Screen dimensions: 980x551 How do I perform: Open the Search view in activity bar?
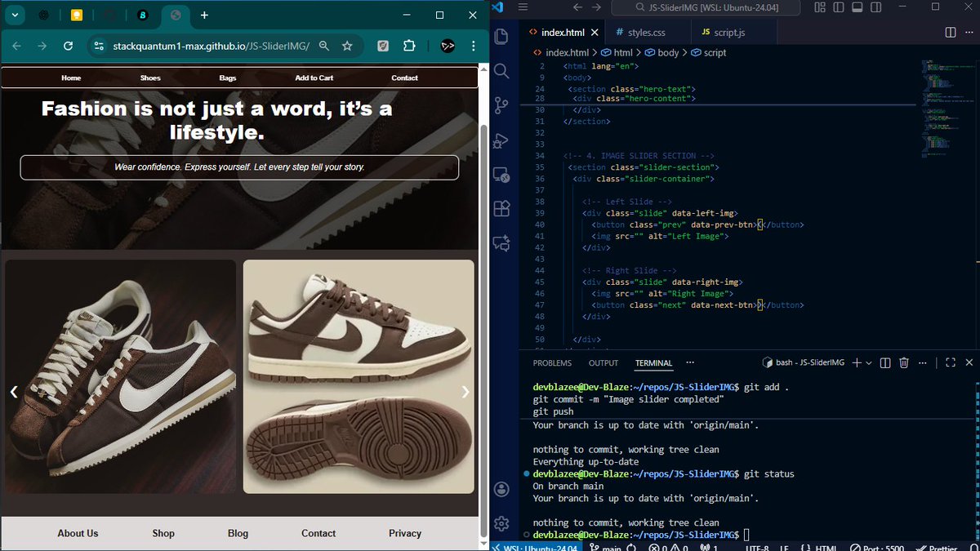(x=501, y=71)
